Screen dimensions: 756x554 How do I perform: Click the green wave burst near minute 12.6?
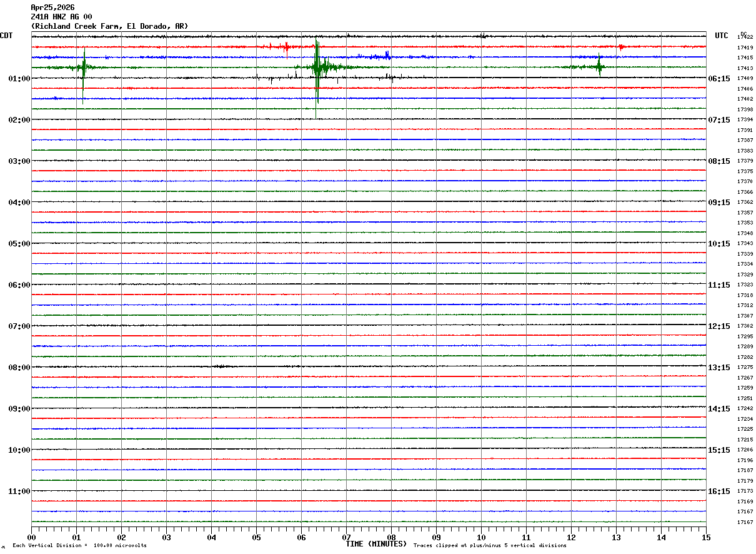599,67
